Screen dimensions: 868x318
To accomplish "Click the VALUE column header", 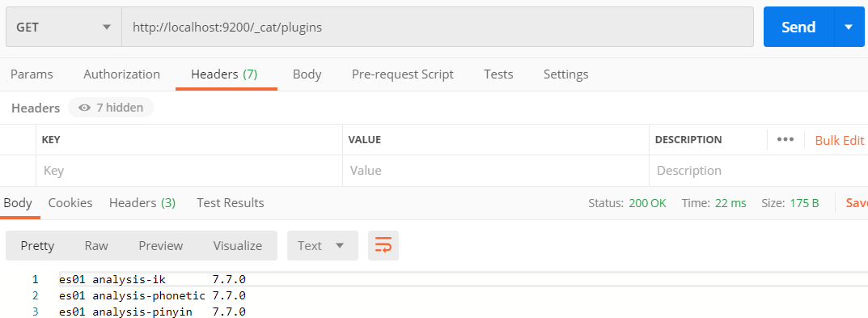I will coord(364,140).
